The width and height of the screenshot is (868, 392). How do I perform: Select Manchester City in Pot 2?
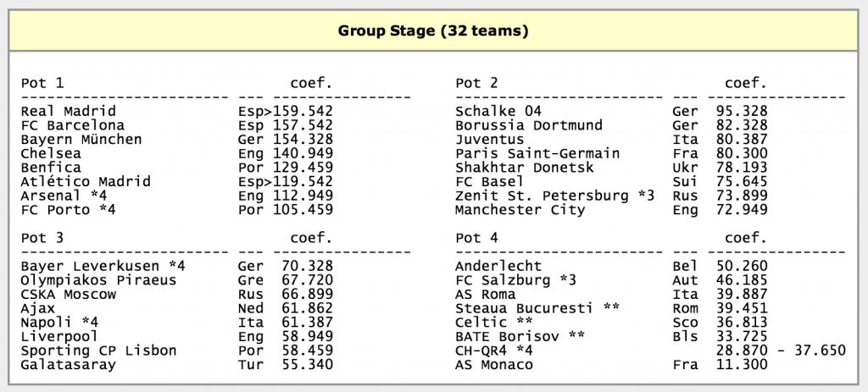(x=520, y=210)
